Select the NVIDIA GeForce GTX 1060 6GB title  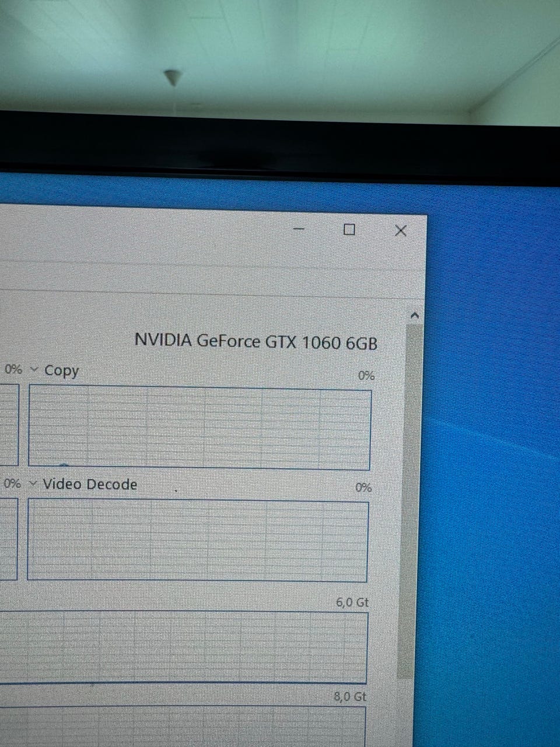click(256, 341)
